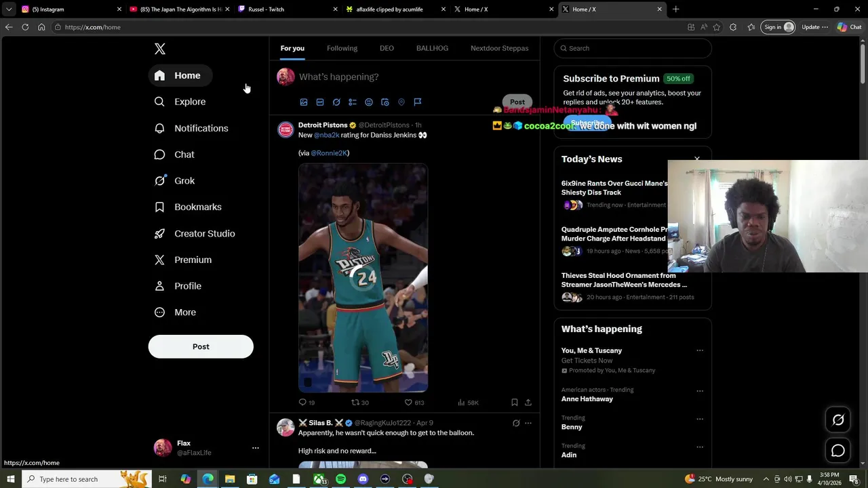The width and height of the screenshot is (868, 488).
Task: Click the What's happening compose field
Action: click(x=414, y=77)
